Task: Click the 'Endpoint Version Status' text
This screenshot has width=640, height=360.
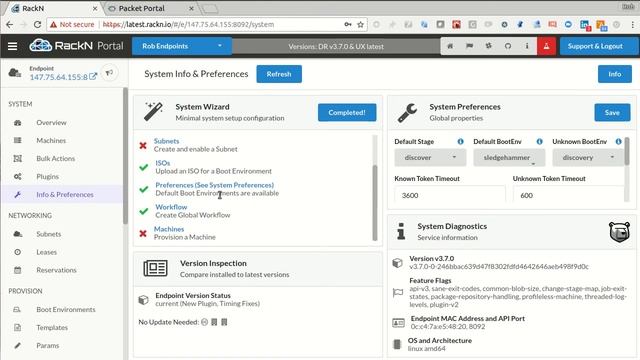Action: 193,295
